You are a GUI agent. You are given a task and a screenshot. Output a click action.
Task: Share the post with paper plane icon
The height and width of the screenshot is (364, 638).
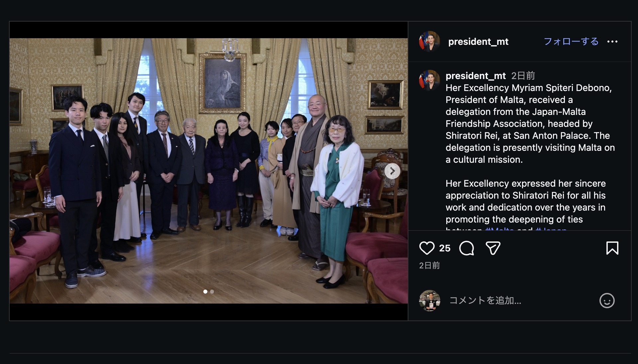point(493,248)
